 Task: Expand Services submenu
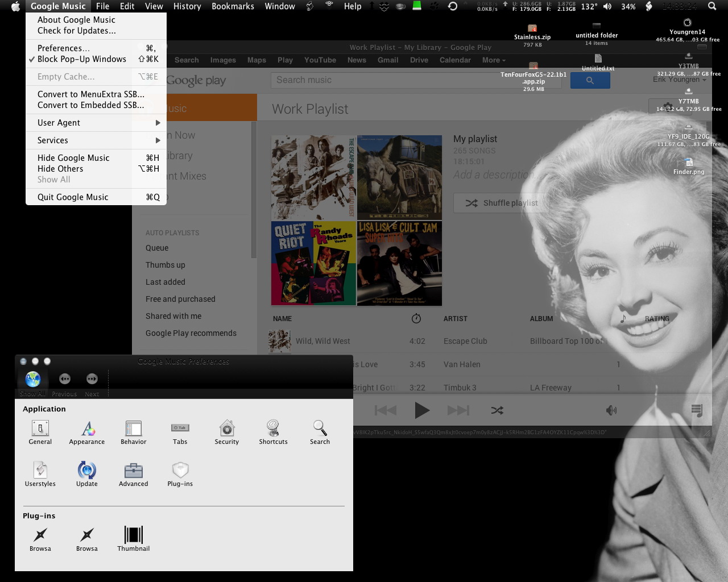point(96,140)
